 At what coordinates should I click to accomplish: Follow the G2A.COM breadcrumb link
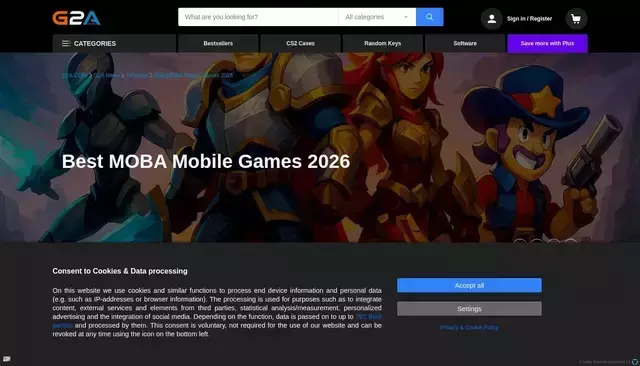tap(74, 75)
